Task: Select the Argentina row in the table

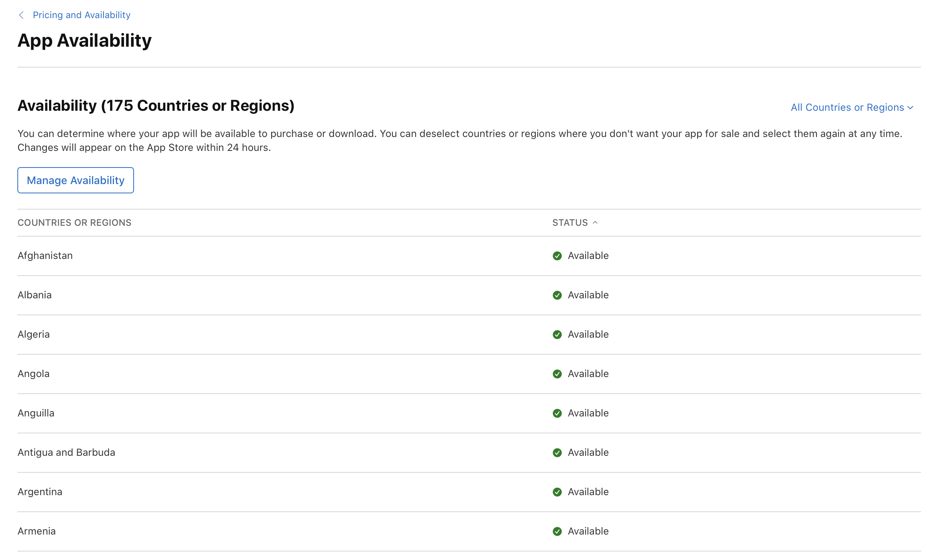Action: 39,492
